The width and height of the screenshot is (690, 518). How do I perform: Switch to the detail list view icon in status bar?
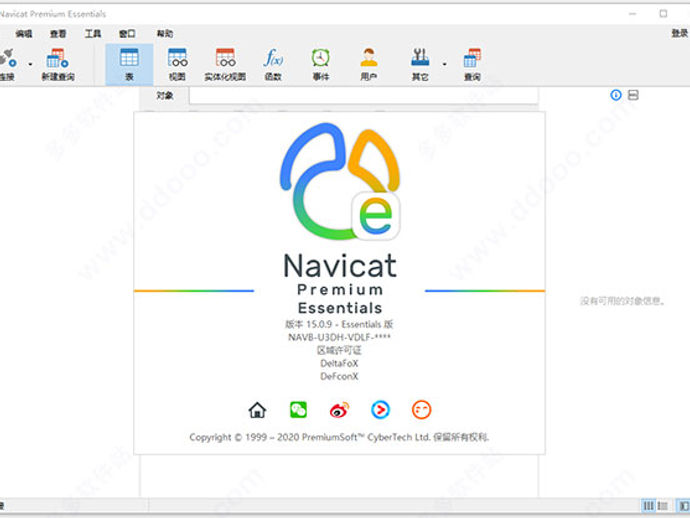coord(663,506)
